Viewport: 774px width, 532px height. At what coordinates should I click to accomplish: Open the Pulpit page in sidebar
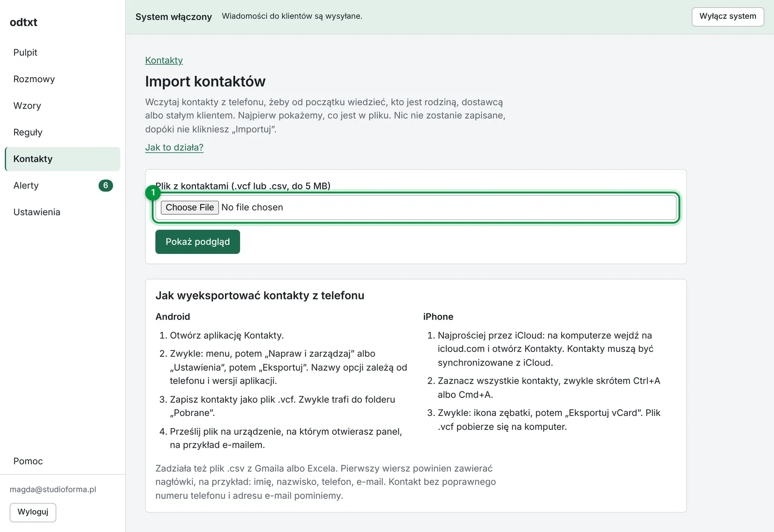click(x=62, y=53)
